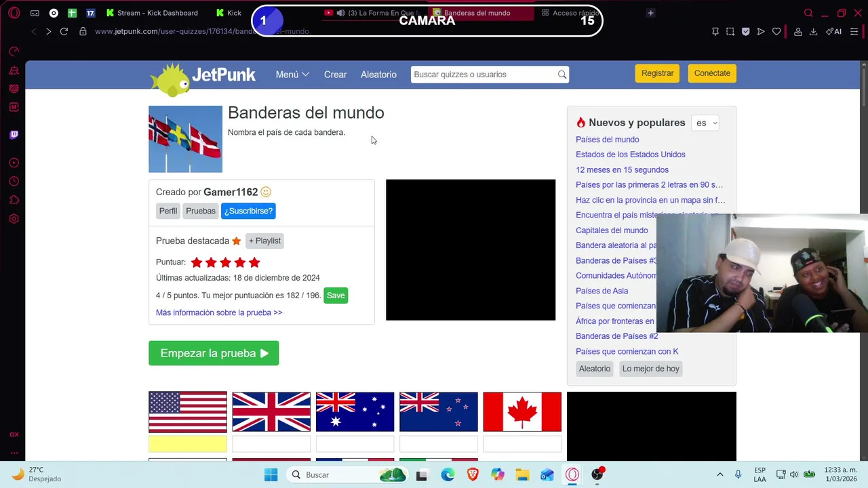Open Pruebas of the creator
The width and height of the screenshot is (868, 488).
click(x=201, y=211)
